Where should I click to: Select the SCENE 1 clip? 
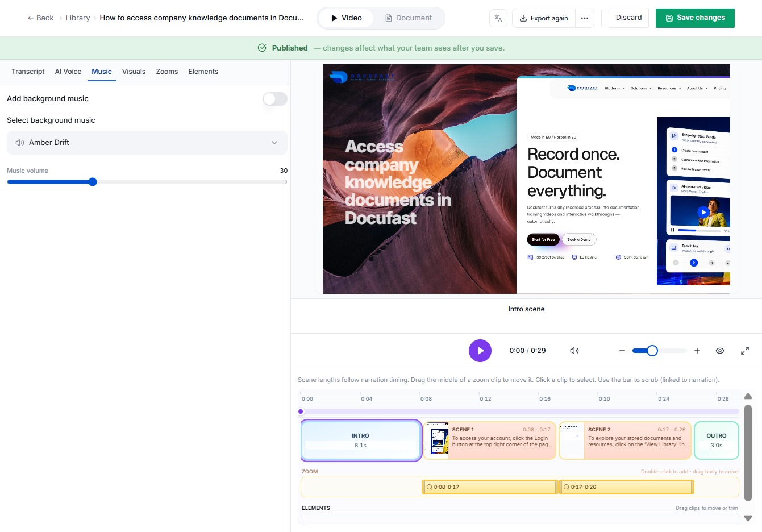pos(489,440)
